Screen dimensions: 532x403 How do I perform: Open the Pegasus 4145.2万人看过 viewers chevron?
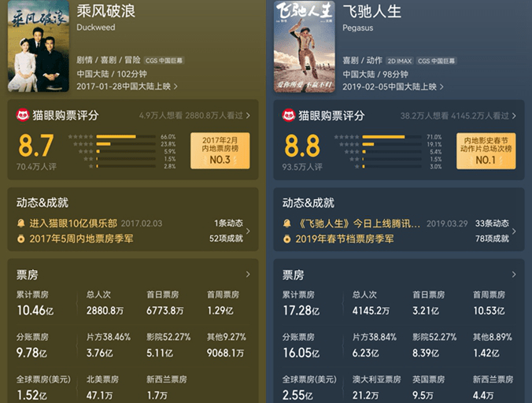pyautogui.click(x=514, y=116)
